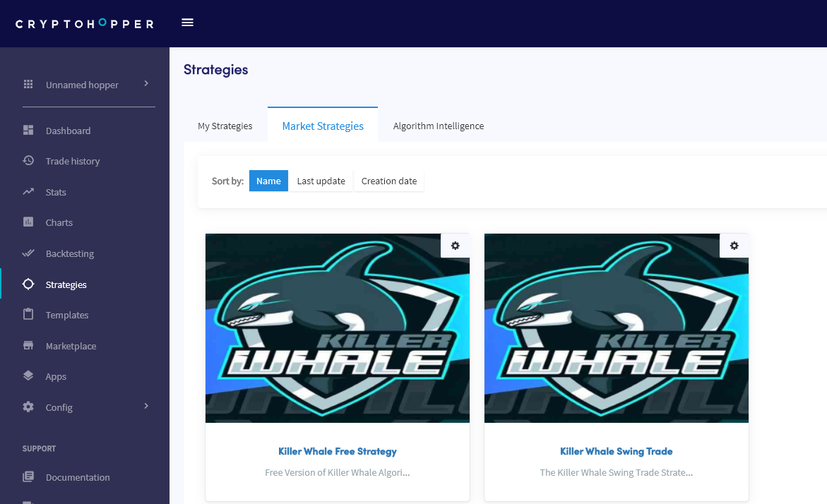Screen dimensions: 827x504
Task: Expand the Config submenu chevron
Action: coord(146,407)
